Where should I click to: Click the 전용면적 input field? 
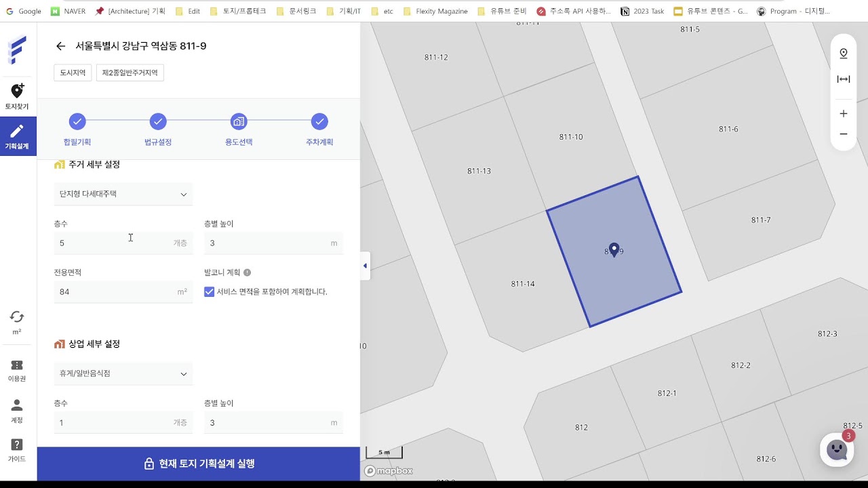[x=115, y=291]
